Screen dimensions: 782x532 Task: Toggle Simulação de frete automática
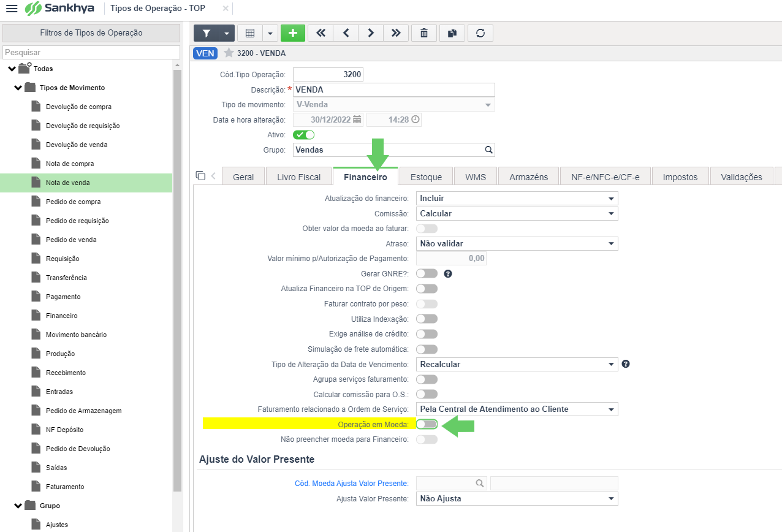click(427, 349)
